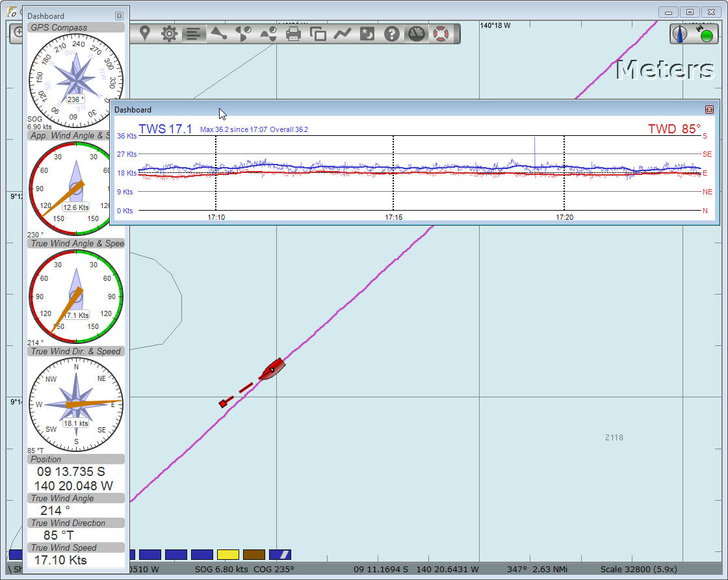This screenshot has height=580, width=728.
Task: Toggle the Dashboard gauge toolbar icon
Action: pyautogui.click(x=417, y=34)
